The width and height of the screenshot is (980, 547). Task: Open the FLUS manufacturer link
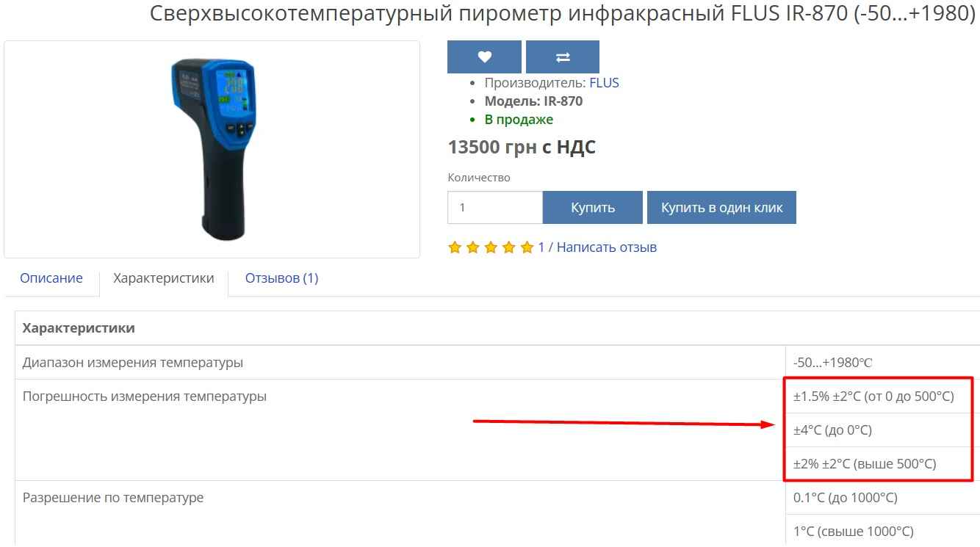[604, 83]
